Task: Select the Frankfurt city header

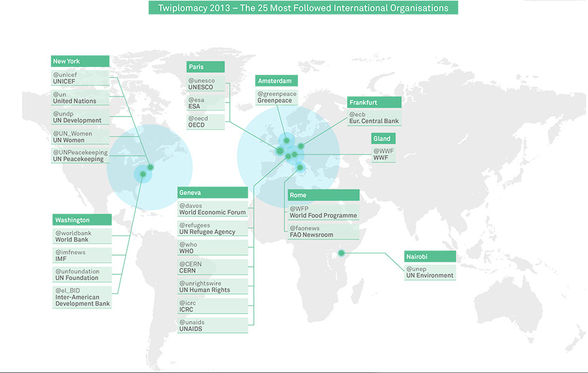Action: coord(374,102)
